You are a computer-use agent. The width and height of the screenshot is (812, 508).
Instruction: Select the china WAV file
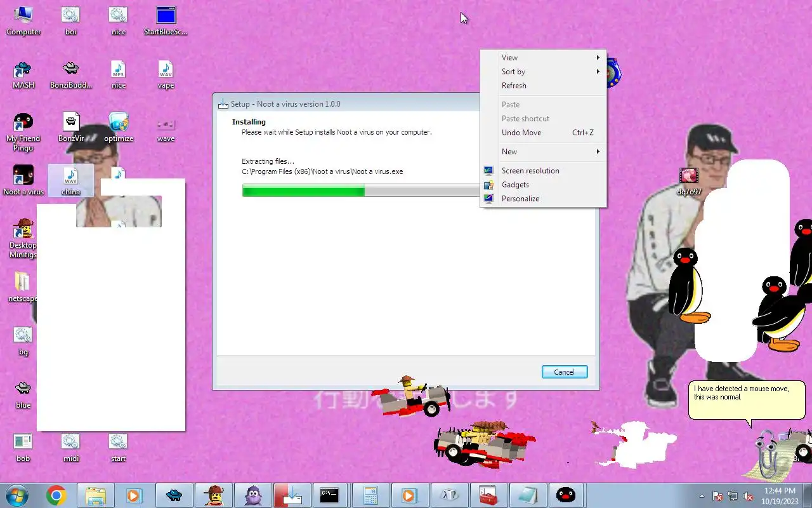[x=70, y=180]
